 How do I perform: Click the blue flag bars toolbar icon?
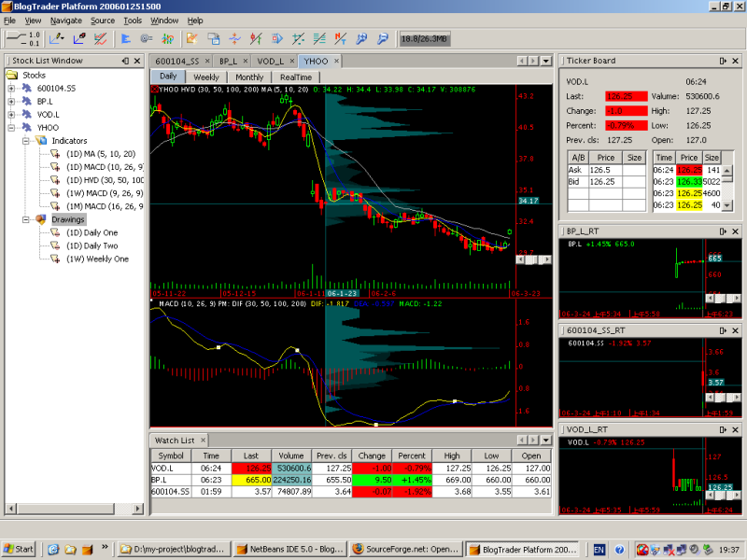click(126, 38)
